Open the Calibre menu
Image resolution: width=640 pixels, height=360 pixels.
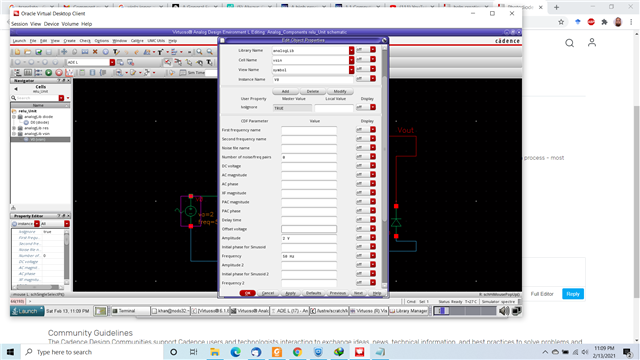[137, 41]
